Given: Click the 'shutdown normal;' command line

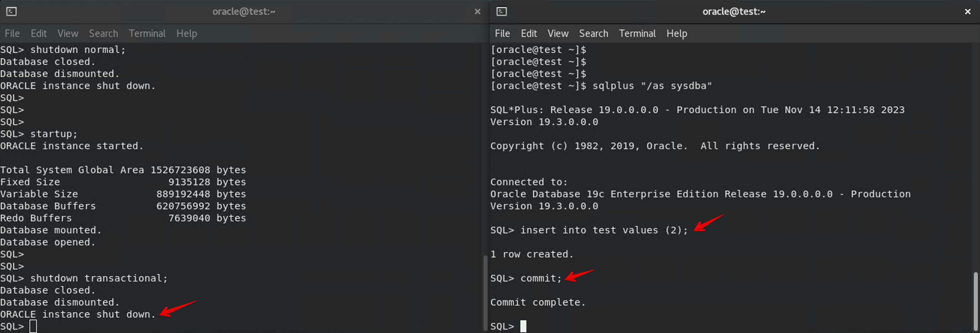Looking at the screenshot, I should pos(63,50).
